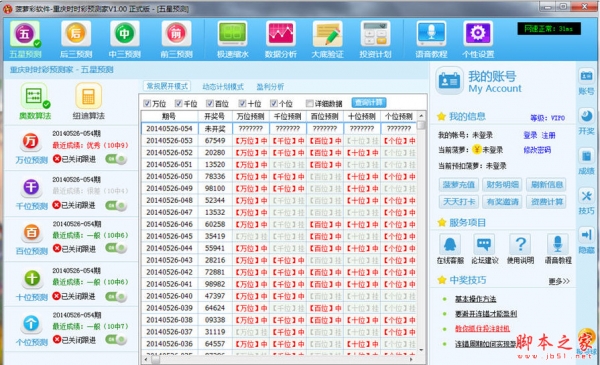The height and width of the screenshot is (365, 600).
Task: Launch 极速缩水 tool
Action: pos(232,40)
